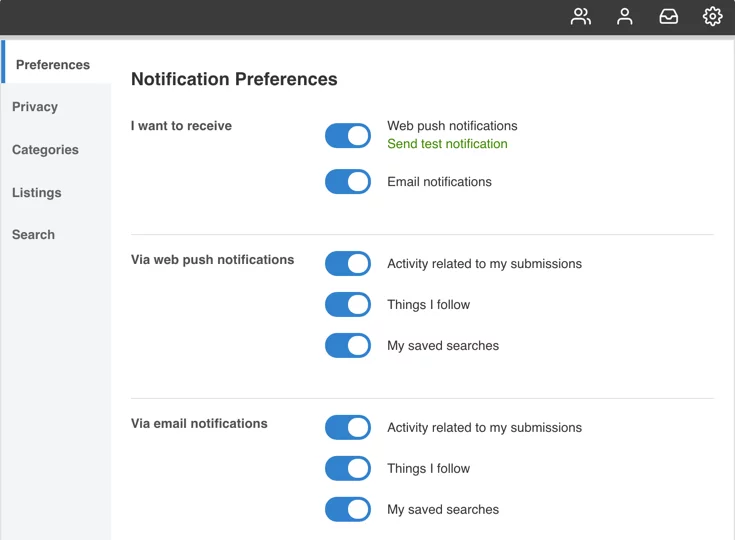Toggle Web push notifications switch
The image size is (735, 540).
click(348, 136)
